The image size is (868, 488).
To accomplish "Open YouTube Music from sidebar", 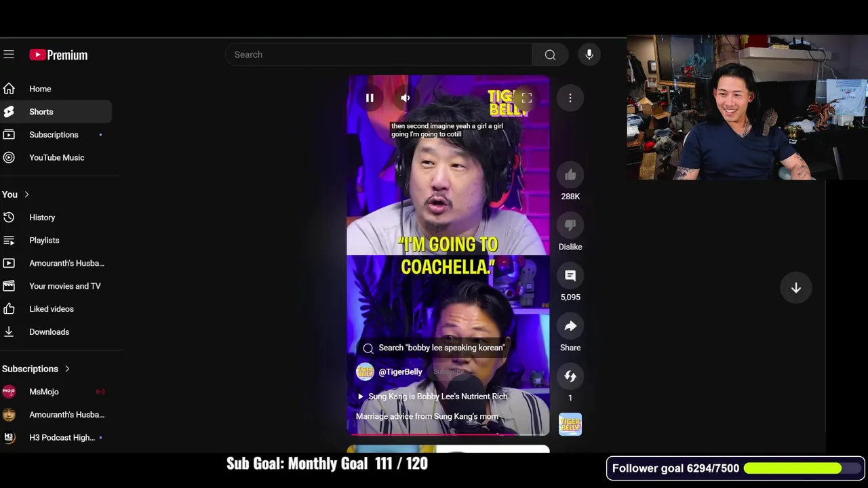I will pos(56,158).
